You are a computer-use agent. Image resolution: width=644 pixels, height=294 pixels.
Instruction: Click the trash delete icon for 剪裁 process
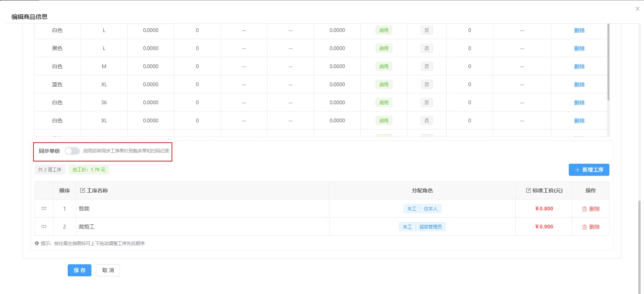(585, 209)
